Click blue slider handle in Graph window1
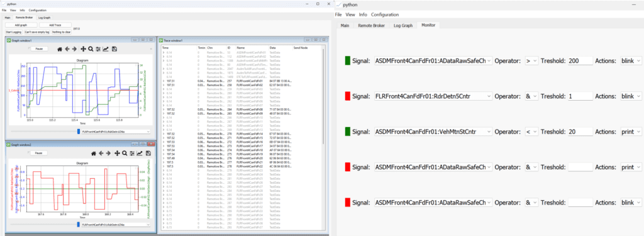 click(79, 132)
